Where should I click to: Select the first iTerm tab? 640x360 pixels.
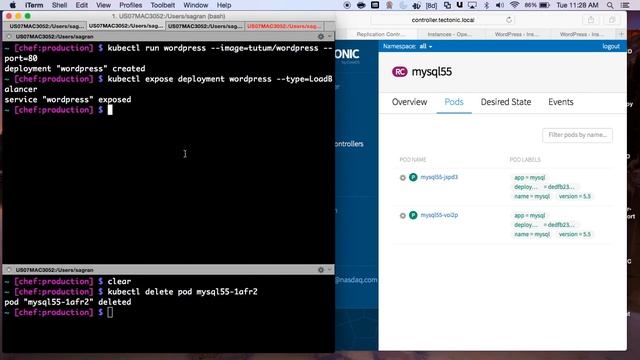click(46, 26)
